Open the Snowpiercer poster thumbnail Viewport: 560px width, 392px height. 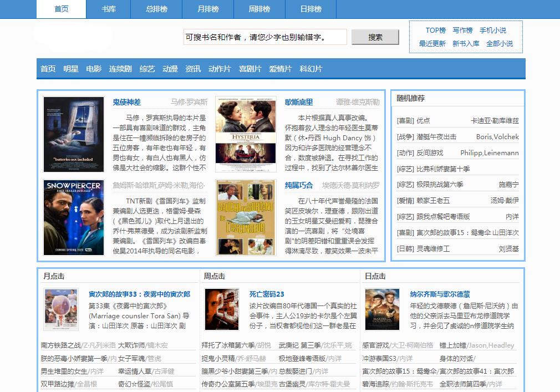point(74,217)
